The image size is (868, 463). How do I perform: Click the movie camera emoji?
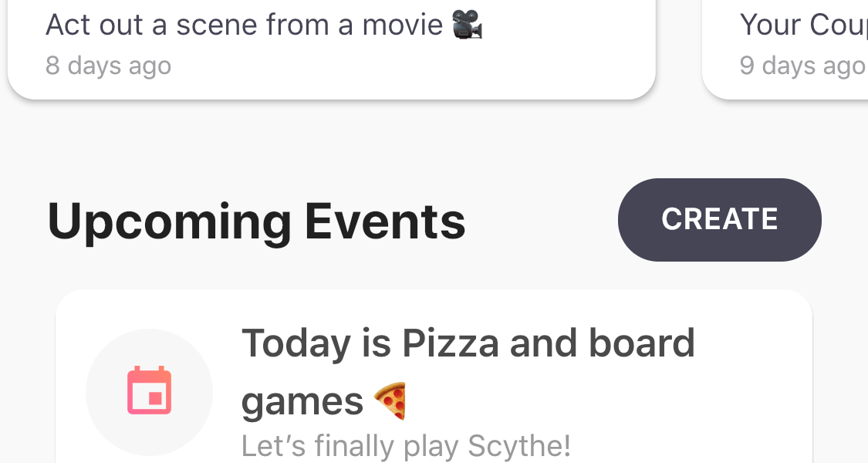(x=467, y=25)
